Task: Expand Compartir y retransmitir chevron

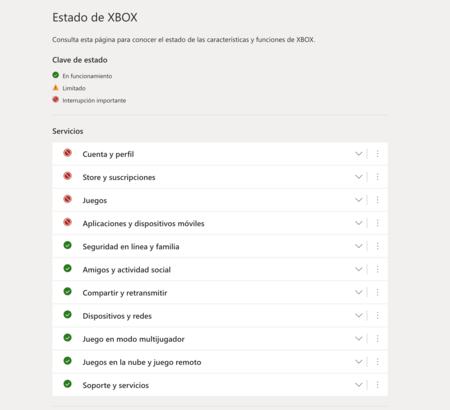Action: coord(359,292)
